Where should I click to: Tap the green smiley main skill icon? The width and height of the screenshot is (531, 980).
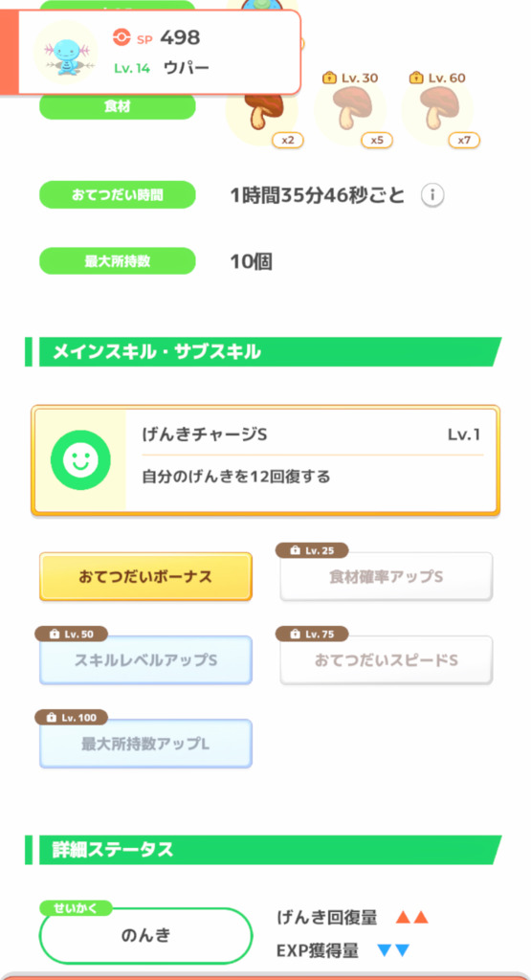[x=80, y=460]
